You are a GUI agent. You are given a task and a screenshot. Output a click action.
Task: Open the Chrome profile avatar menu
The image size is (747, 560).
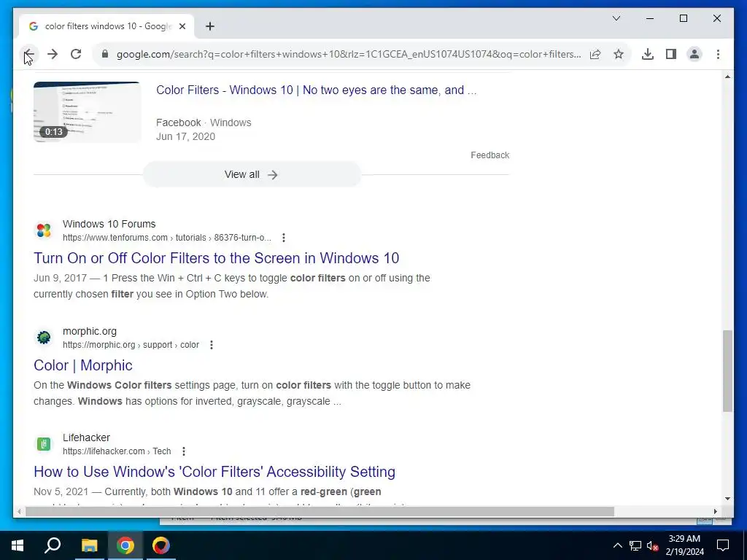(694, 54)
